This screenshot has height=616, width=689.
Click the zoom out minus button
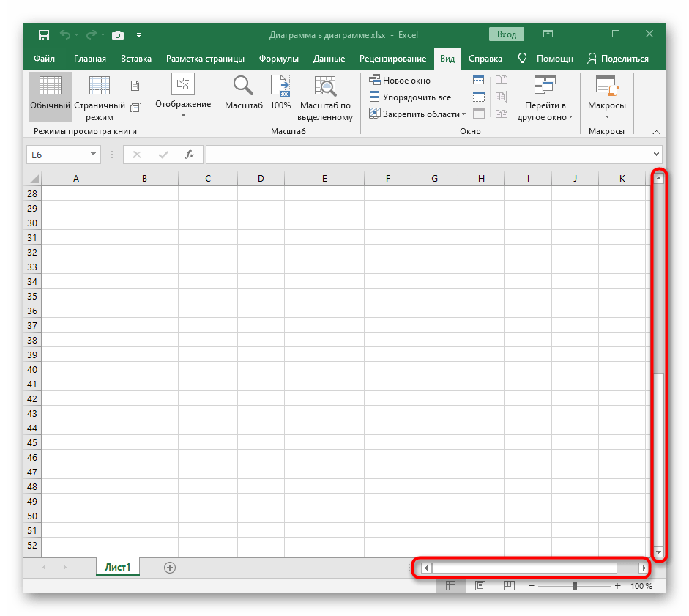tap(532, 586)
